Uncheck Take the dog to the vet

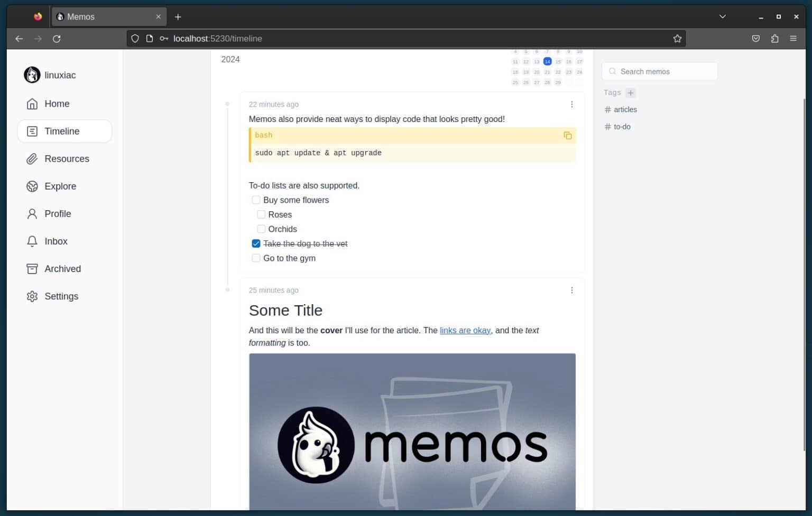point(256,243)
